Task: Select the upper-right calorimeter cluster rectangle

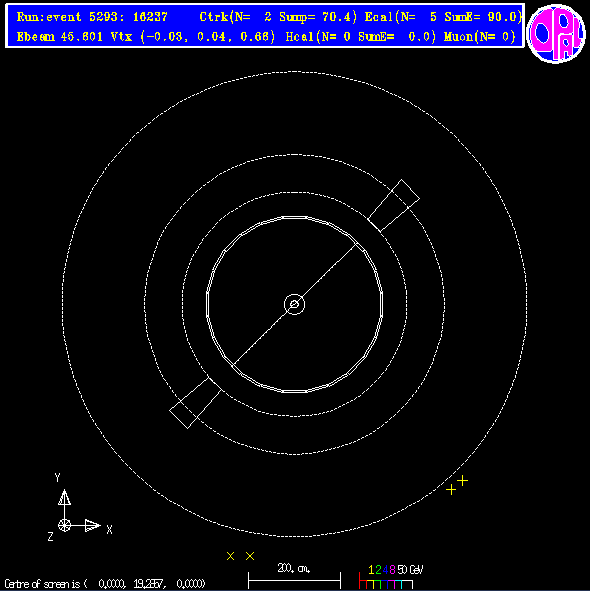Action: point(394,205)
